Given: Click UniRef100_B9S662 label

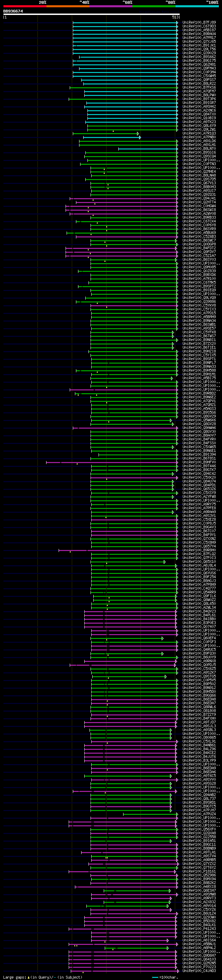Looking at the screenshot, I should tap(199, 57).
